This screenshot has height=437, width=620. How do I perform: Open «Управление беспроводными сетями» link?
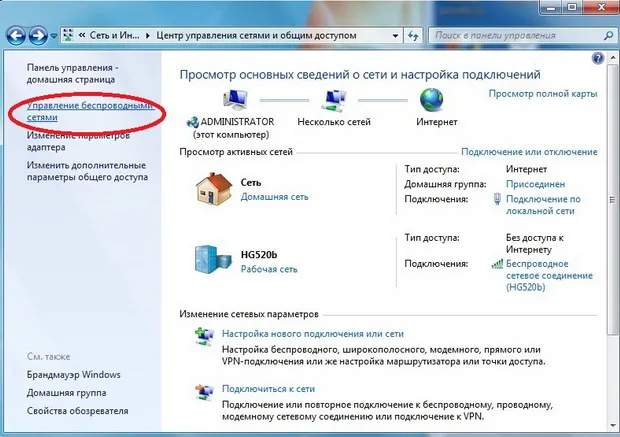[90, 111]
